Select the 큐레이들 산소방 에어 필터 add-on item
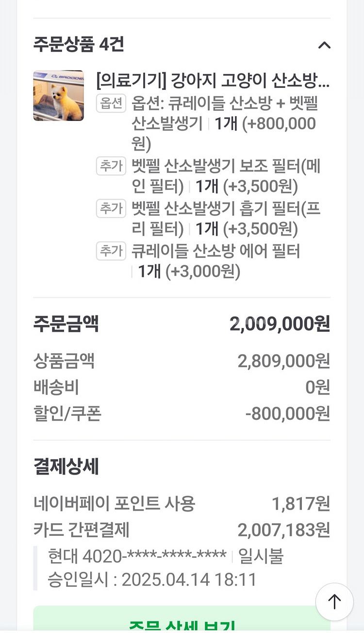Viewport: 364px width, 633px height. click(x=216, y=261)
